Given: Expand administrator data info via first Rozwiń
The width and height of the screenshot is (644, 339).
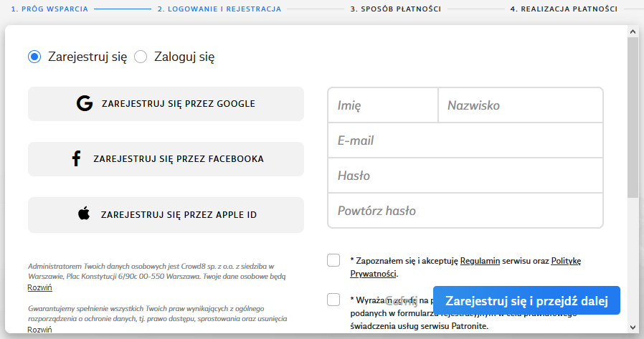Looking at the screenshot, I should 39,287.
